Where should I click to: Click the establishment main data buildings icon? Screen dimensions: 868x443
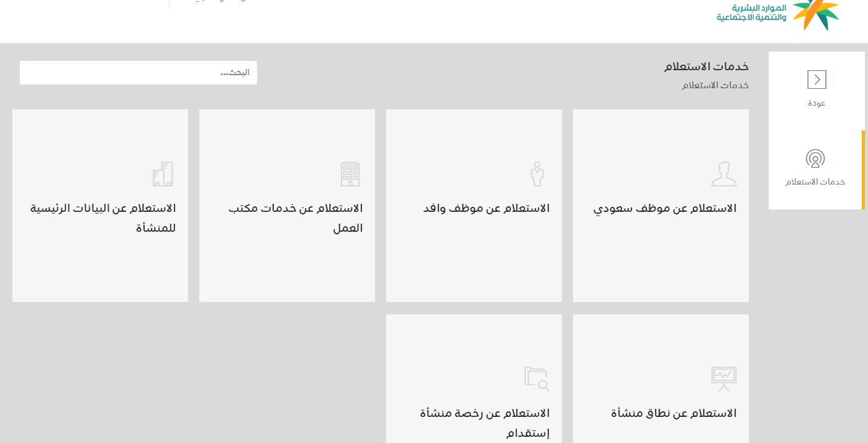click(x=163, y=175)
